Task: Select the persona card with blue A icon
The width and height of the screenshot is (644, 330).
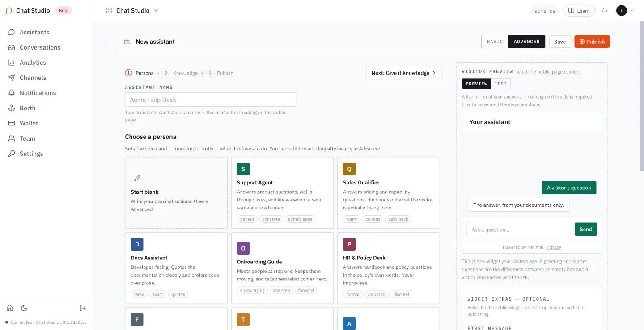Action: (389, 319)
